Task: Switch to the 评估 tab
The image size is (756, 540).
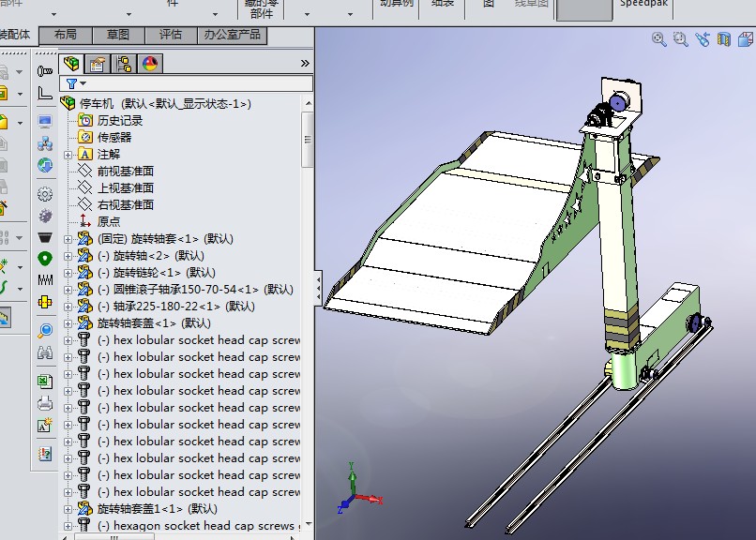Action: coord(171,35)
